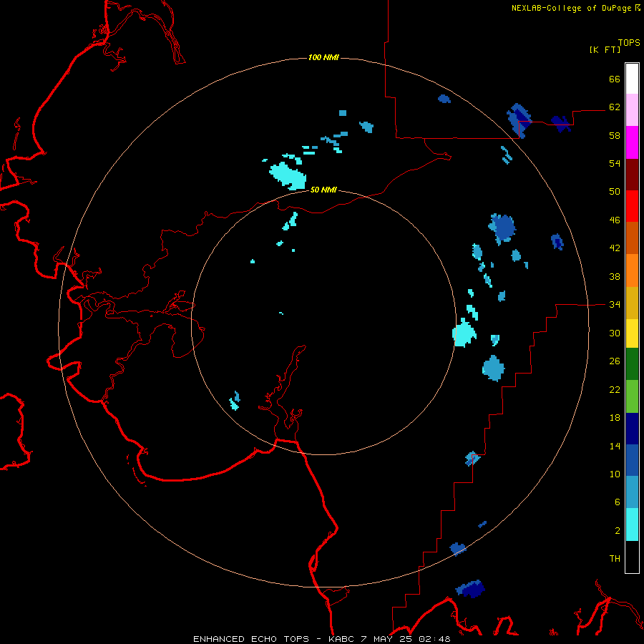The height and width of the screenshot is (644, 644).
Task: Click the "50 NMI" range ring label
Action: point(323,190)
